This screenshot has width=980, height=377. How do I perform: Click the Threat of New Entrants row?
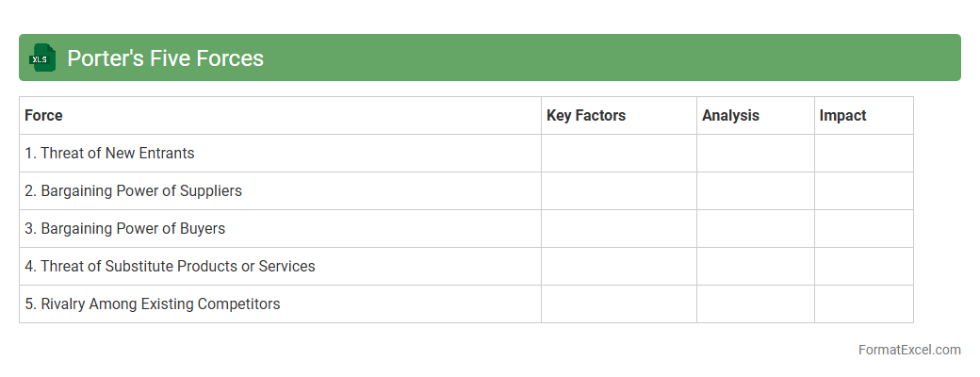109,154
